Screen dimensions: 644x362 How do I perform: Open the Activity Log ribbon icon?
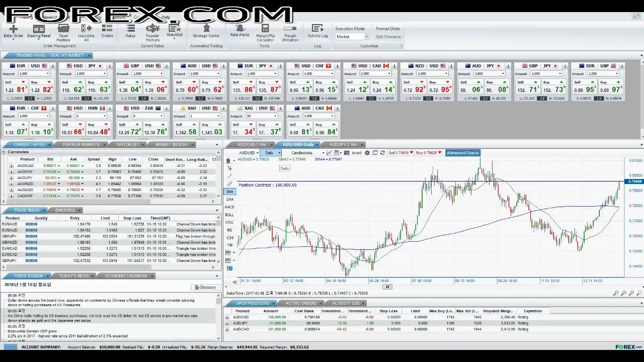pyautogui.click(x=317, y=32)
